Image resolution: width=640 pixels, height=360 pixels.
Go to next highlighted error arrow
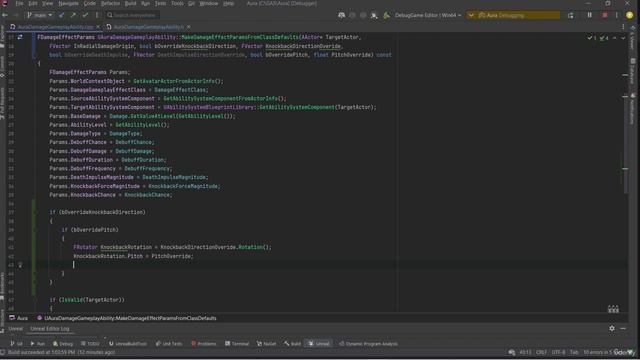(x=623, y=38)
